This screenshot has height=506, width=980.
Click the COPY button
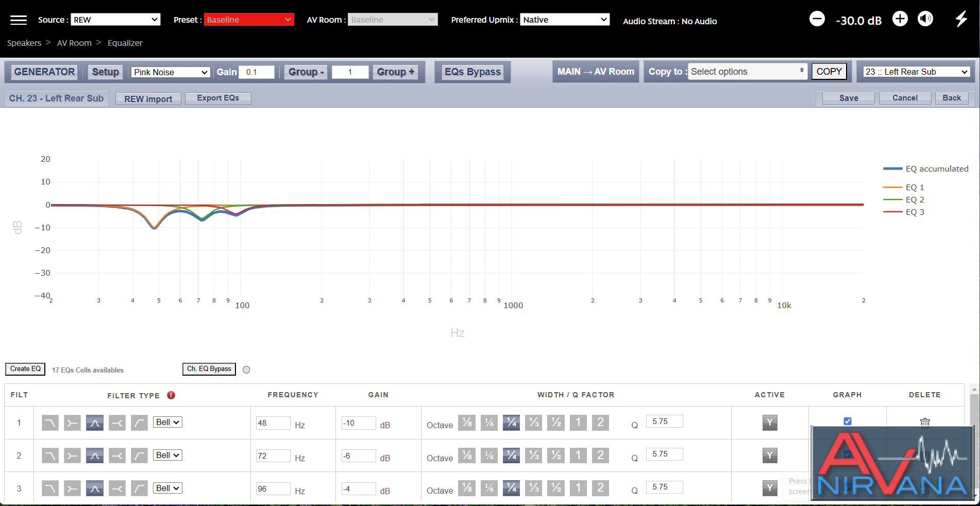point(829,71)
